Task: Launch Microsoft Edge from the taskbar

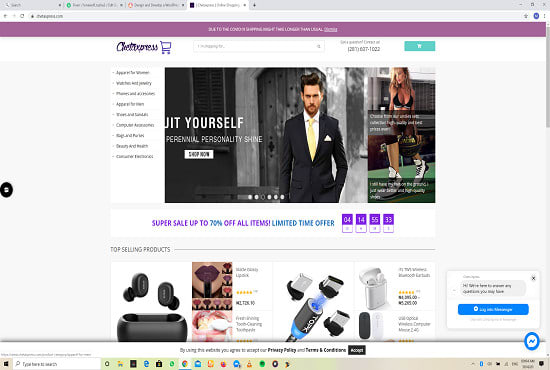Action: pos(146,364)
